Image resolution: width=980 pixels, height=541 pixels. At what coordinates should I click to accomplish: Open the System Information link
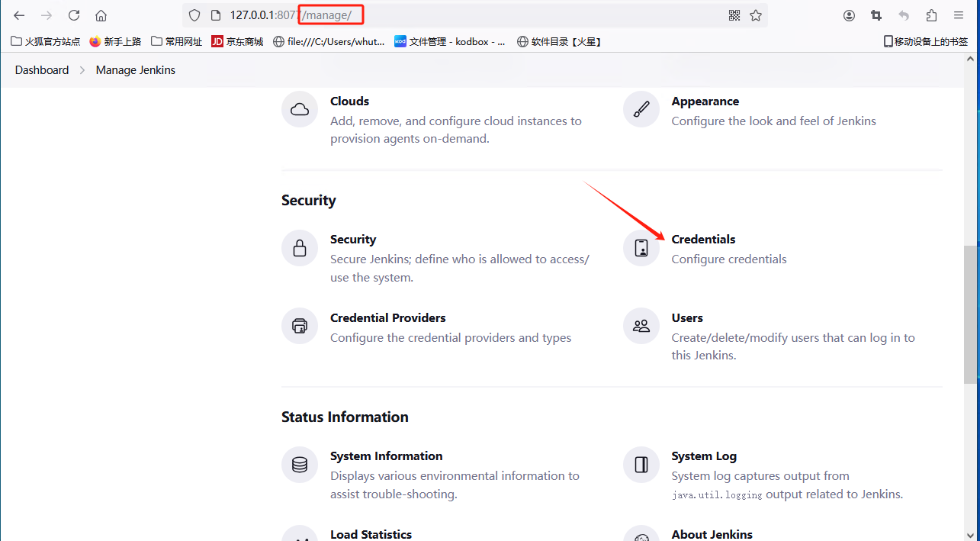[x=386, y=456]
